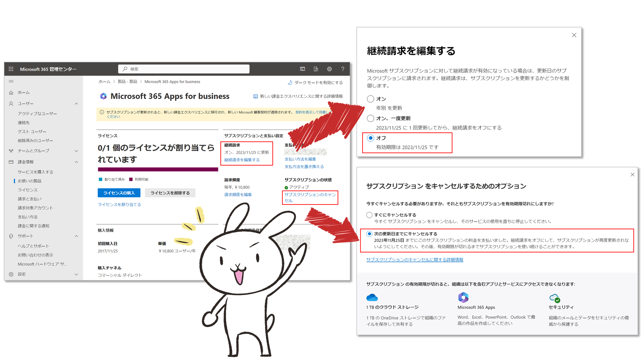The image size is (644, 362).
Task: Open お使いの製品 in sidebar
Action: coord(30,181)
